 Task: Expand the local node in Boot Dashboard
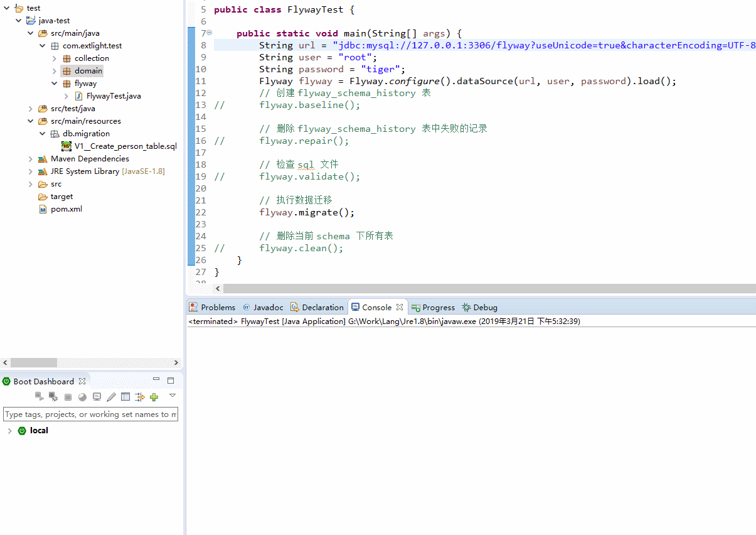9,431
